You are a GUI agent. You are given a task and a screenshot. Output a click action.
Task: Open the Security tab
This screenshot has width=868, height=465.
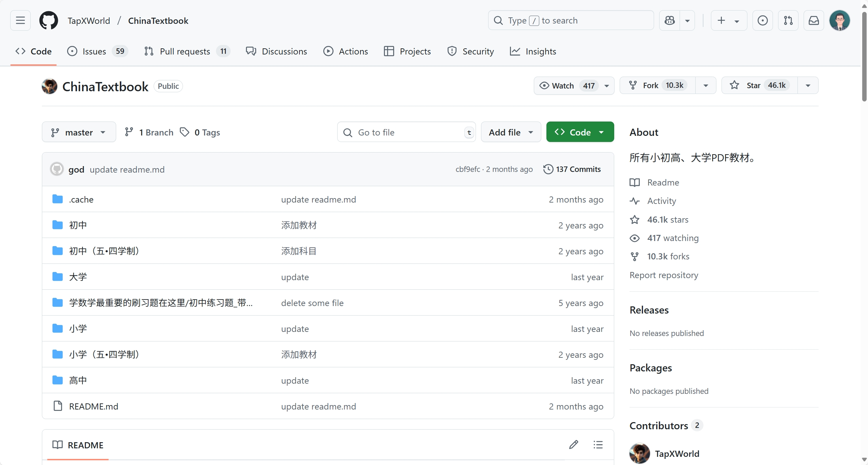click(x=470, y=51)
